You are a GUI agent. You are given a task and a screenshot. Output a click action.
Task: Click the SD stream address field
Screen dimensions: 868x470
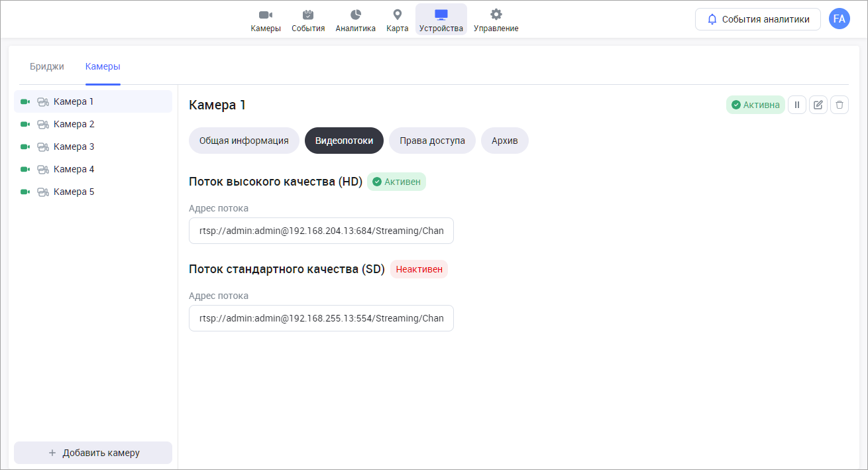tap(321, 318)
